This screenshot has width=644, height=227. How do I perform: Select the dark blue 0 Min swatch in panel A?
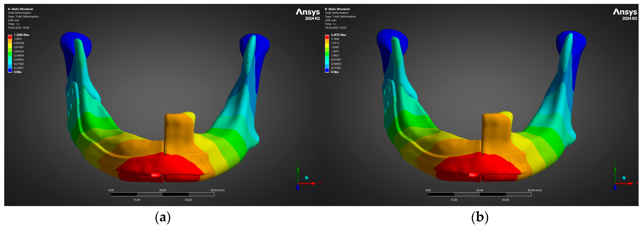10,70
